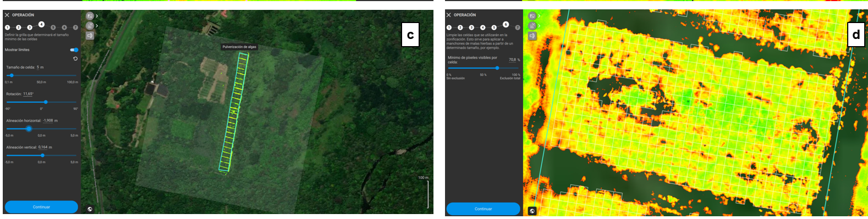This screenshot has height=219, width=868.
Task: Reset grid settings with the circular arrow icon
Action: click(75, 59)
